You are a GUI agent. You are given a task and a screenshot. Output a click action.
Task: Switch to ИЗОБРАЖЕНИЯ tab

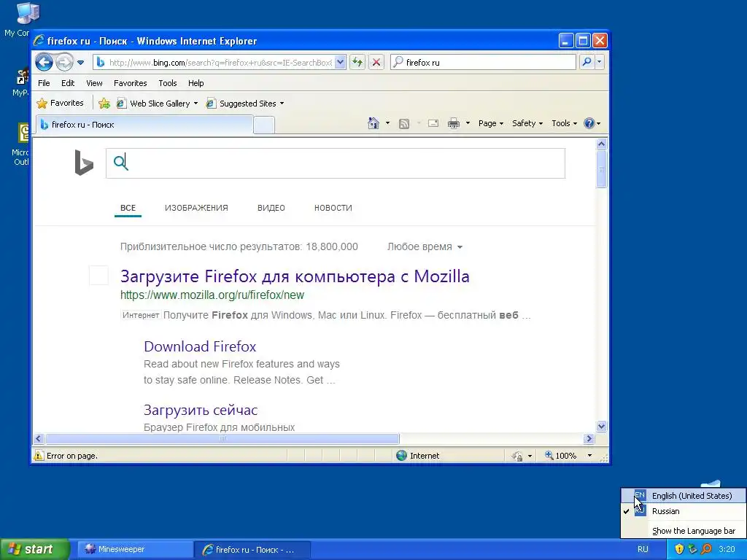click(x=196, y=208)
